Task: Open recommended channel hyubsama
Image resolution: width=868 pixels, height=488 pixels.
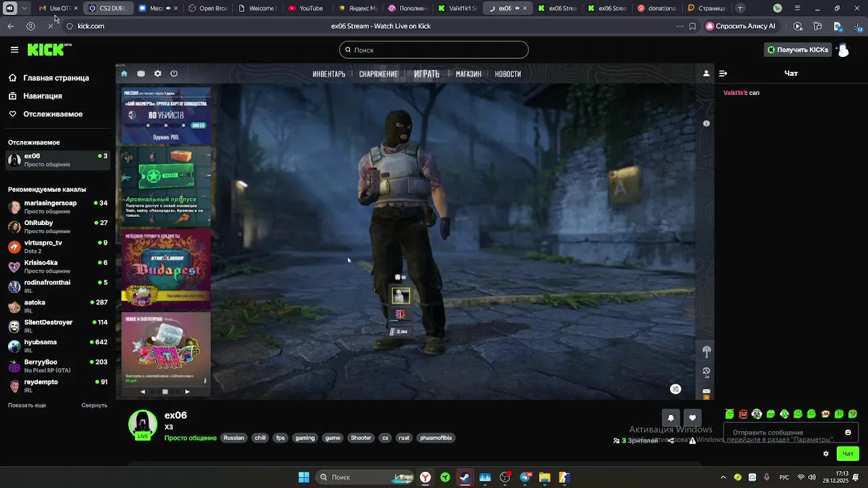Action: tap(58, 346)
